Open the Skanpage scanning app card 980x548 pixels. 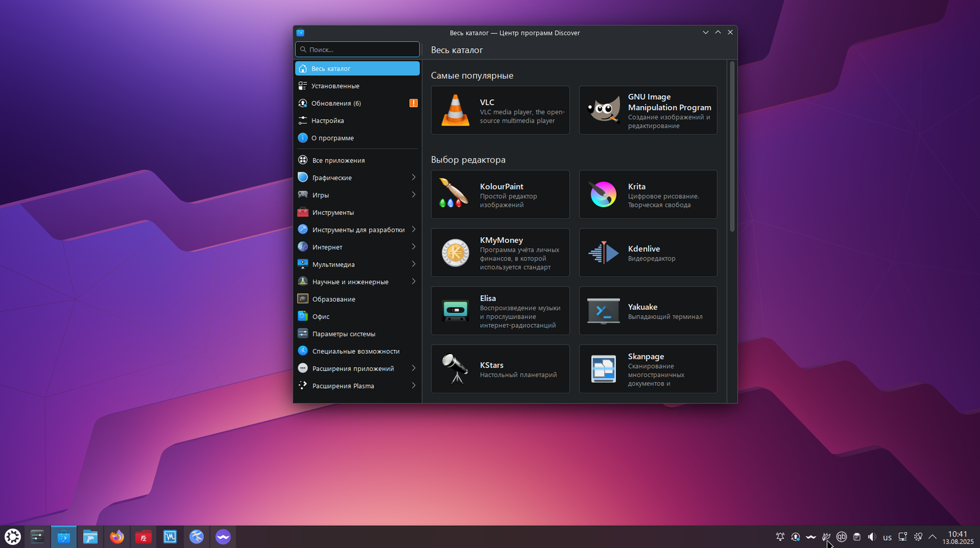pos(648,369)
